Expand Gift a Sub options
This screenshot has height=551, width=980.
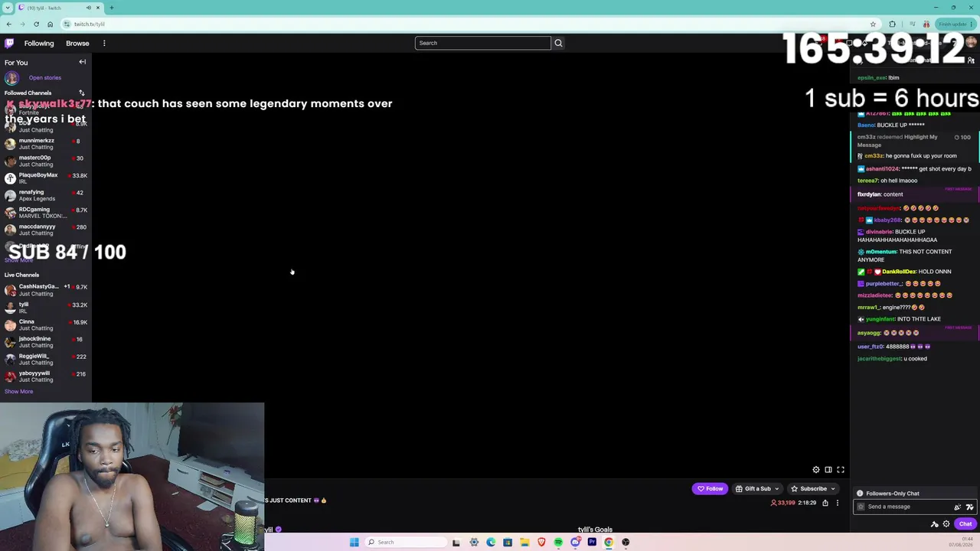point(776,489)
